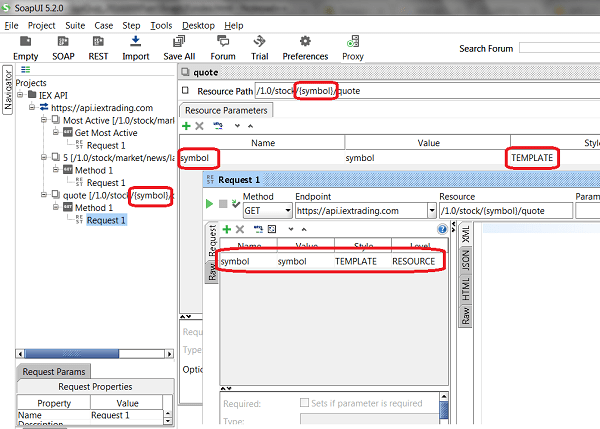Image resolution: width=600 pixels, height=429 pixels.
Task: Click the SOAP project toolbar icon
Action: coord(63,48)
